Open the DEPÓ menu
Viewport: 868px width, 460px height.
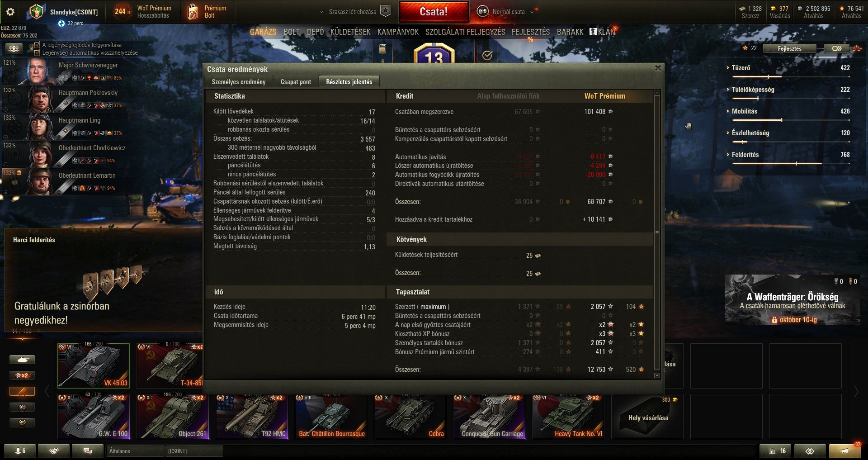click(315, 32)
